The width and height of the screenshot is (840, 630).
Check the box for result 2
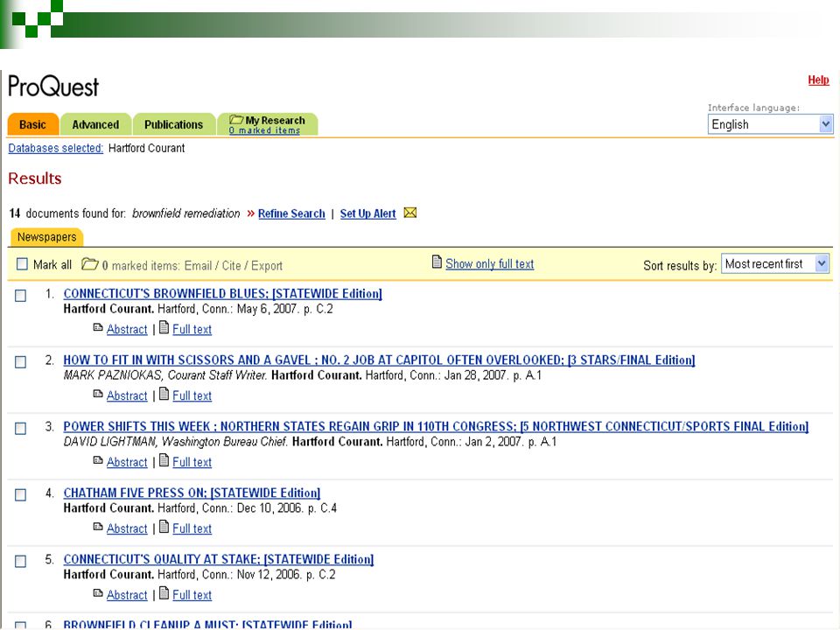point(20,362)
